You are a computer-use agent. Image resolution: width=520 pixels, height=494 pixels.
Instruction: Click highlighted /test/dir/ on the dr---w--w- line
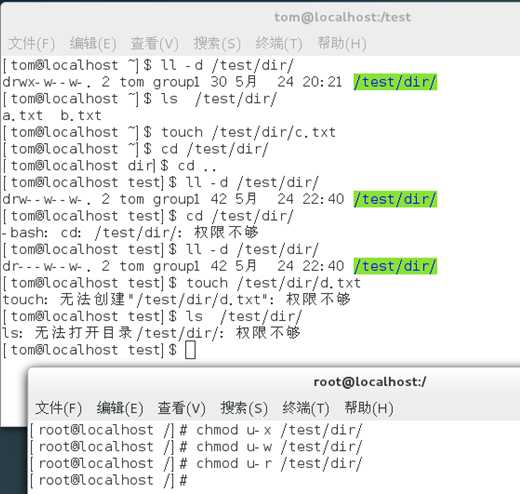(x=395, y=266)
